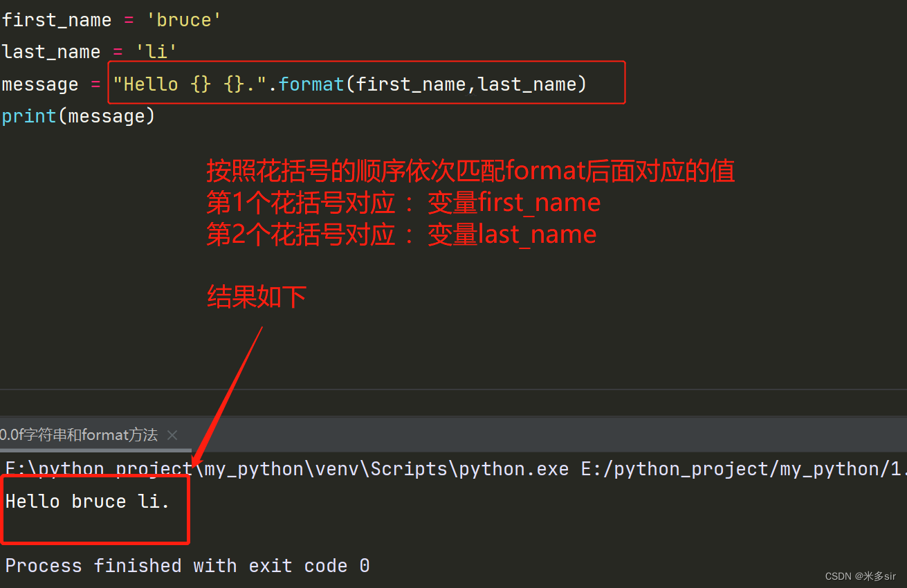Click the red-boxed format code line
The width and height of the screenshot is (907, 588).
(366, 82)
